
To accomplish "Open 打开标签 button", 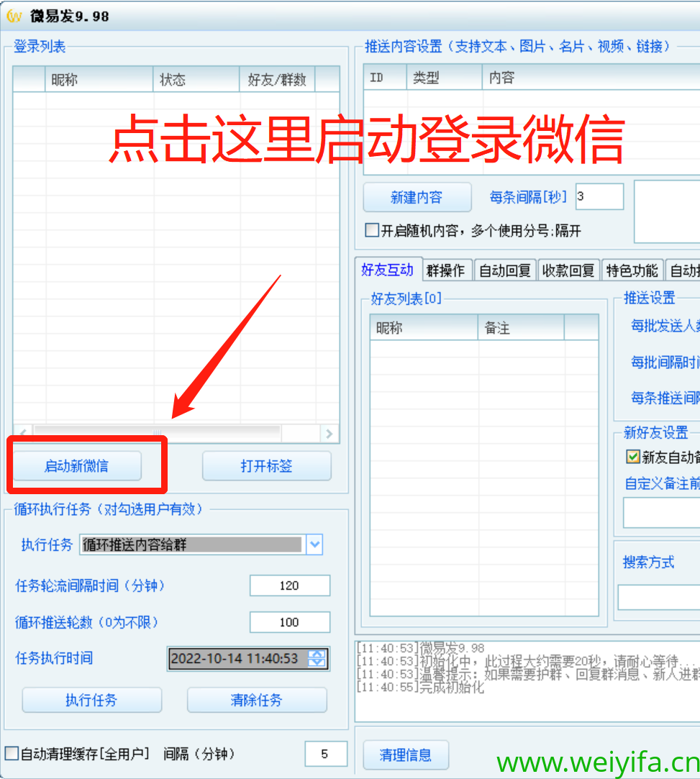I will pos(267,465).
